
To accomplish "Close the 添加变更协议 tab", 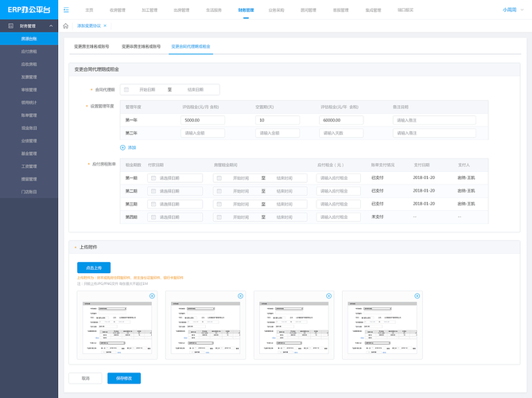I will click(x=105, y=25).
